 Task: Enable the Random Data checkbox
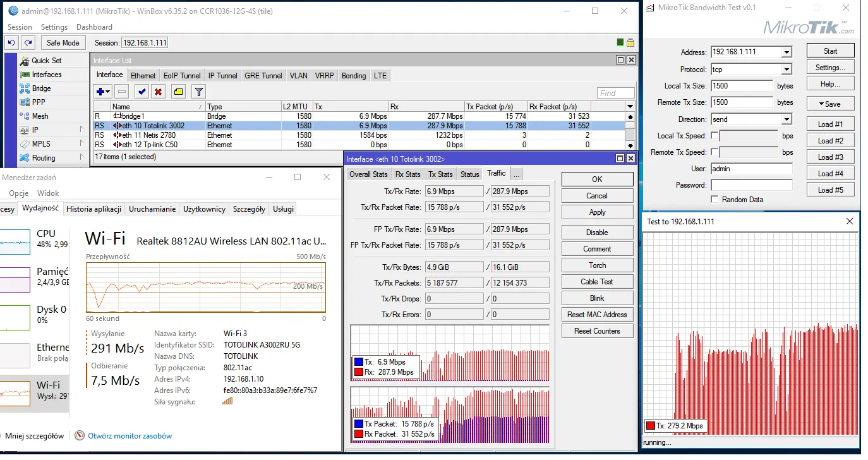tap(714, 199)
